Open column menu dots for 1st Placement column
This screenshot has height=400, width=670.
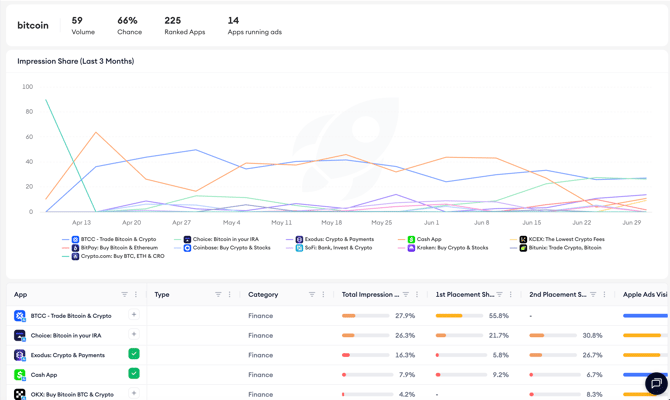511,294
